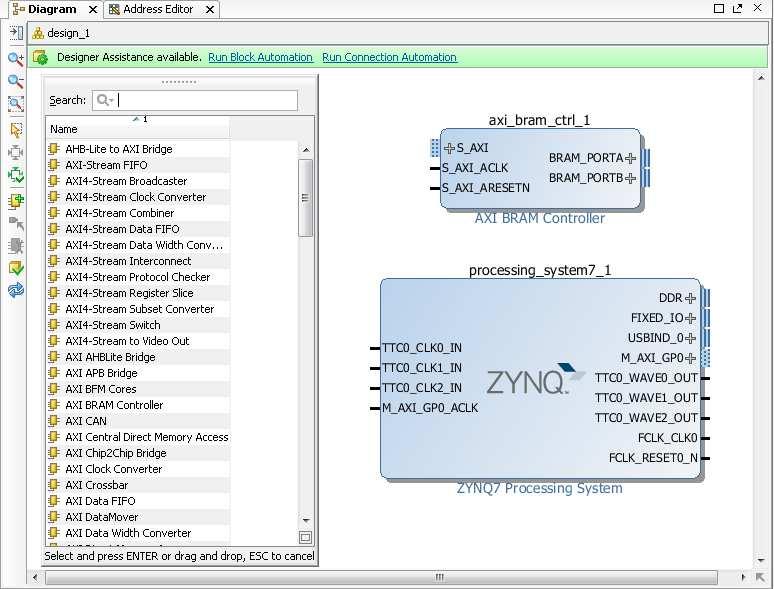
Task: Click the Zoom Out magnifier icon
Action: pyautogui.click(x=16, y=81)
